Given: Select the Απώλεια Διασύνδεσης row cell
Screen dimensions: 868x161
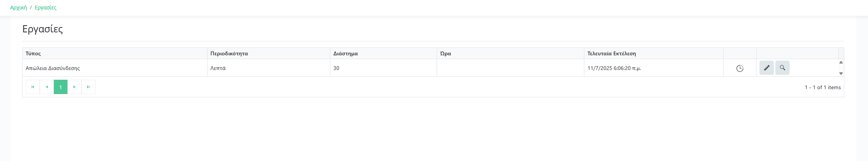Looking at the screenshot, I should (53, 68).
